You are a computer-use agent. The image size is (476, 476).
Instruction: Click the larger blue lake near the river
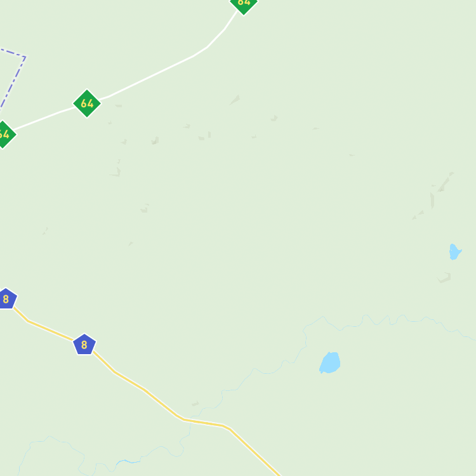click(x=329, y=362)
